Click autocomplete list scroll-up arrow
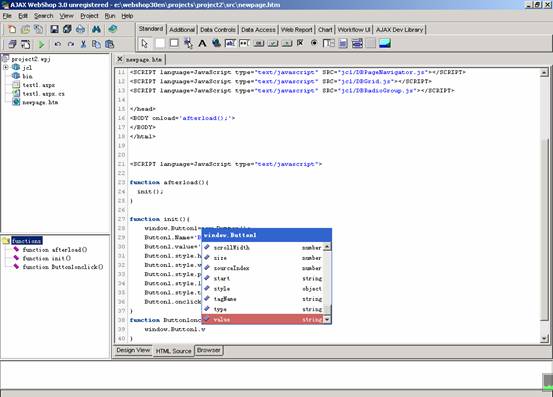The image size is (553, 397). click(x=327, y=247)
